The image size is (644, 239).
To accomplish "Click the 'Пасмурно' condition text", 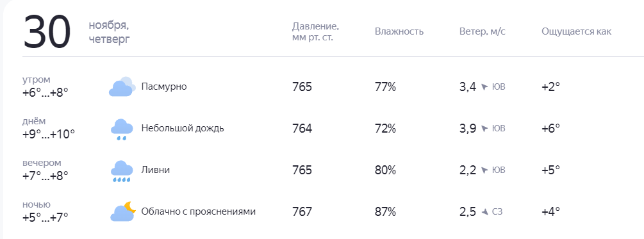I will click(164, 87).
